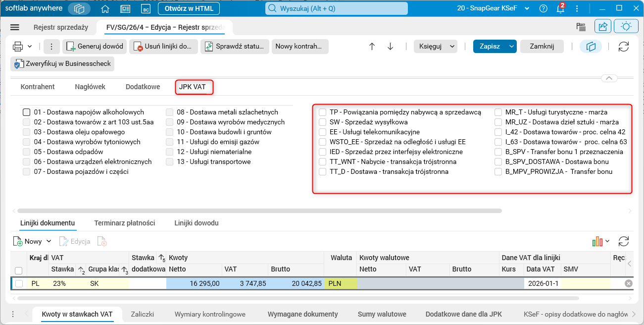Viewport: 644px width, 325px height.
Task: Open the chart icon in lines toolbar
Action: [x=598, y=241]
